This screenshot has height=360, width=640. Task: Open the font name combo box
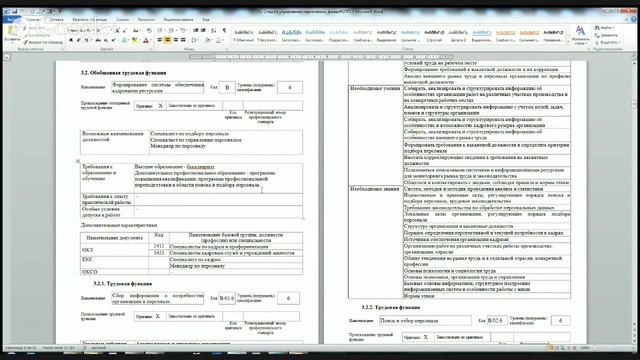[x=81, y=31]
